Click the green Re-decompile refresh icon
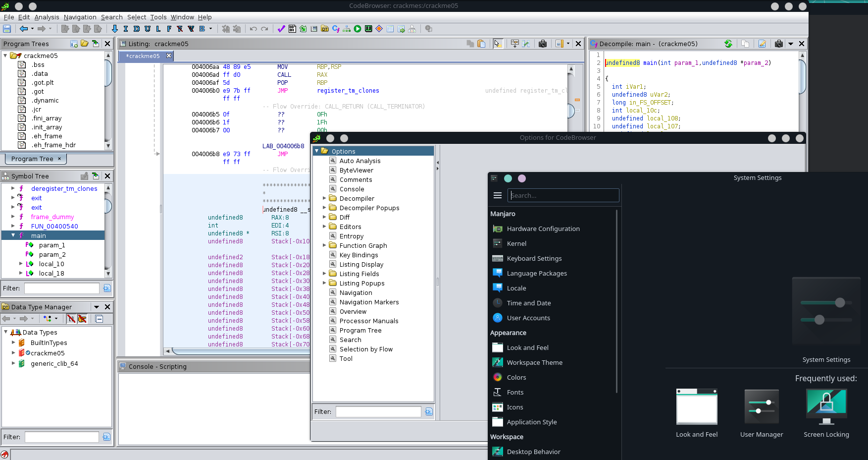 click(728, 44)
